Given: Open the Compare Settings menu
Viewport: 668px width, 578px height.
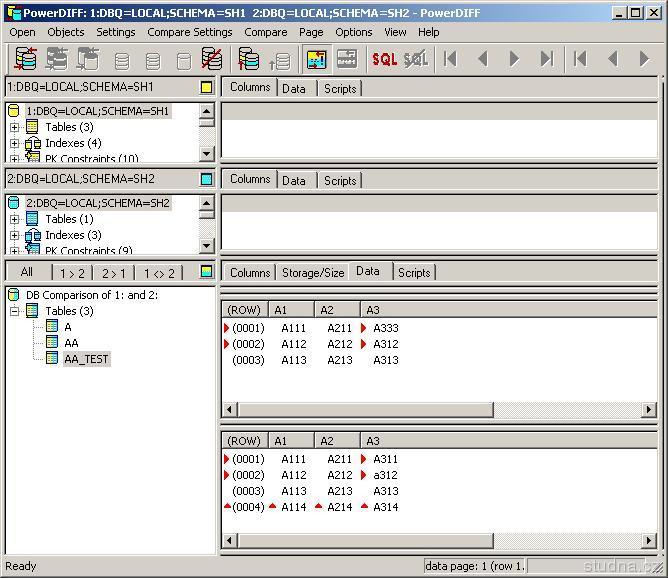Looking at the screenshot, I should click(x=189, y=32).
